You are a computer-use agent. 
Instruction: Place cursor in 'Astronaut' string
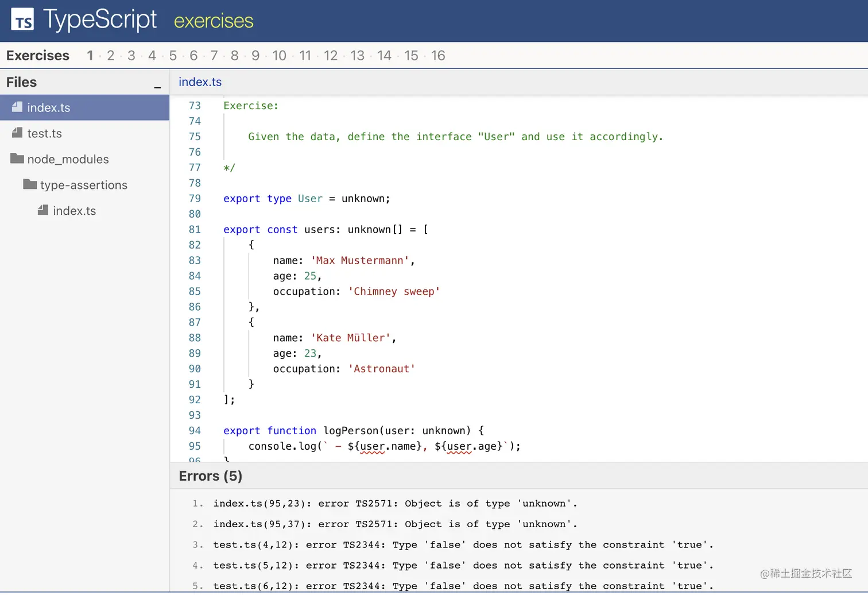point(381,369)
